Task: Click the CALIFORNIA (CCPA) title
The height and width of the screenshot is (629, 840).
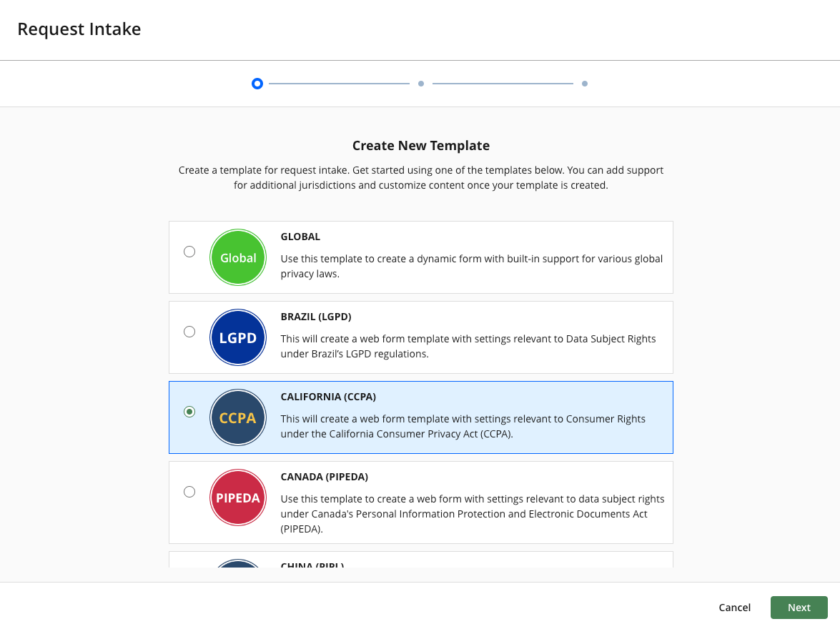Action: [x=328, y=397]
